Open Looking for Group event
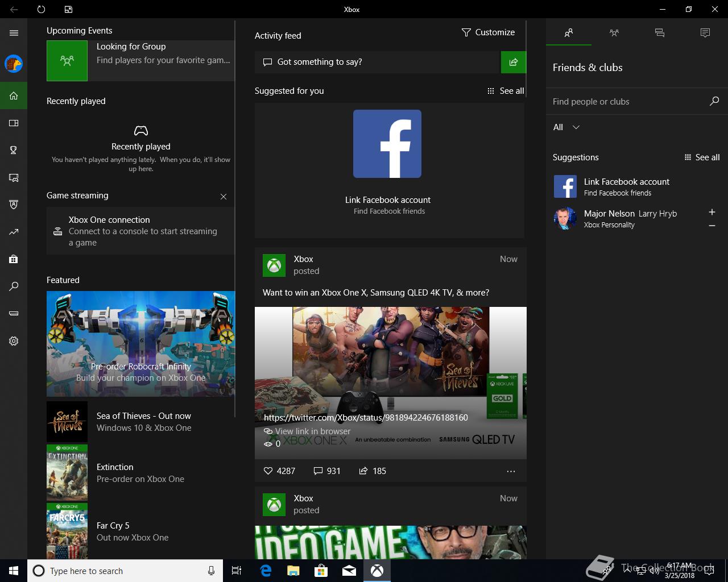Viewport: 728px width, 582px height. tap(140, 60)
